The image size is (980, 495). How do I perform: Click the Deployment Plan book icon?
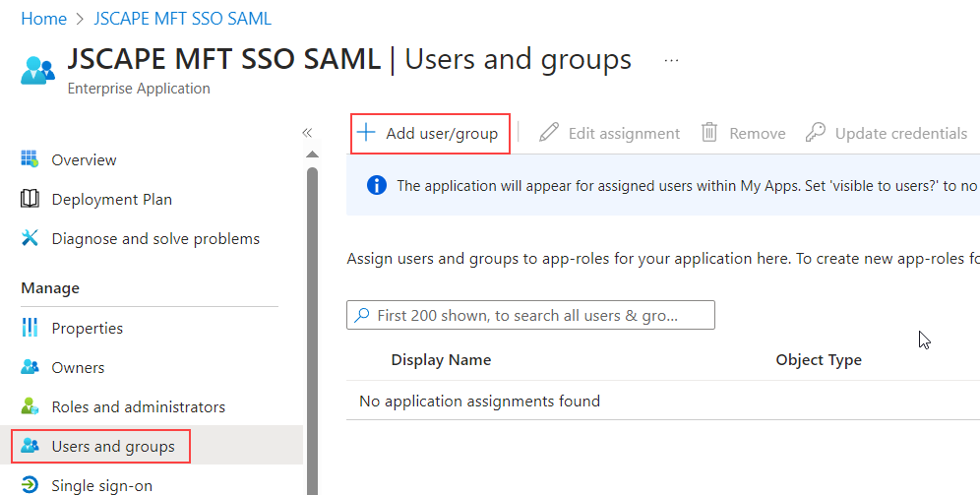point(30,199)
